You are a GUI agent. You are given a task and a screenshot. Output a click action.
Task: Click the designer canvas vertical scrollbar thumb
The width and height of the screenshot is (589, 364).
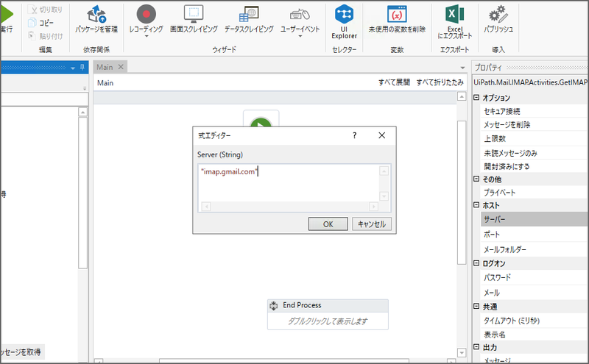pos(462,193)
